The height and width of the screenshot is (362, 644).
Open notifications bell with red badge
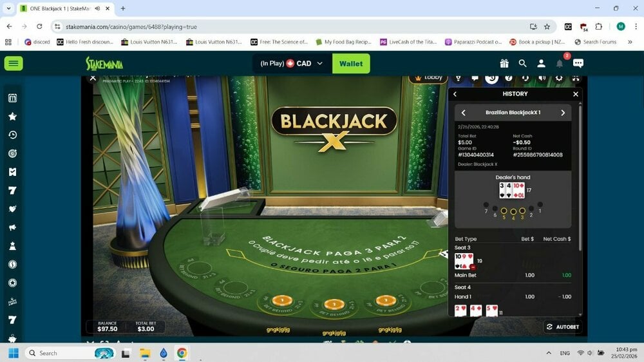coord(560,63)
